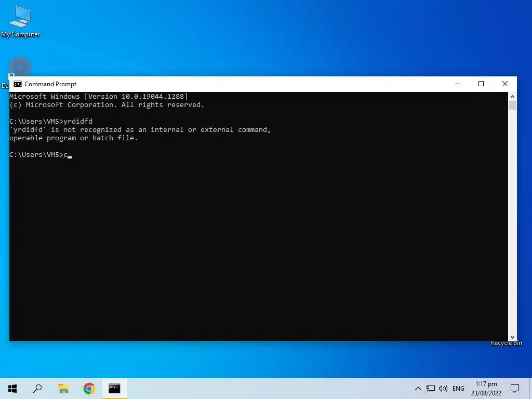Open the My Computer desktop icon
Image resolution: width=532 pixels, height=399 pixels.
click(x=20, y=21)
